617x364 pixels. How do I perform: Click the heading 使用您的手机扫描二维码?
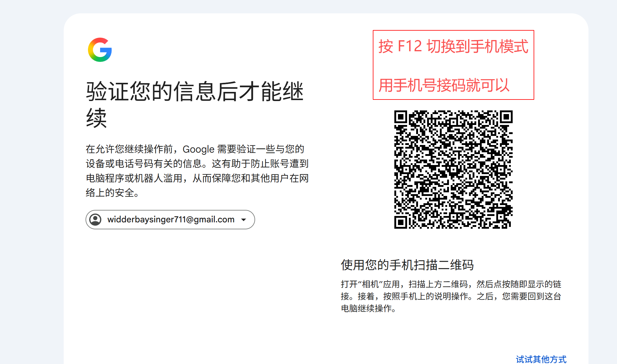tap(407, 265)
